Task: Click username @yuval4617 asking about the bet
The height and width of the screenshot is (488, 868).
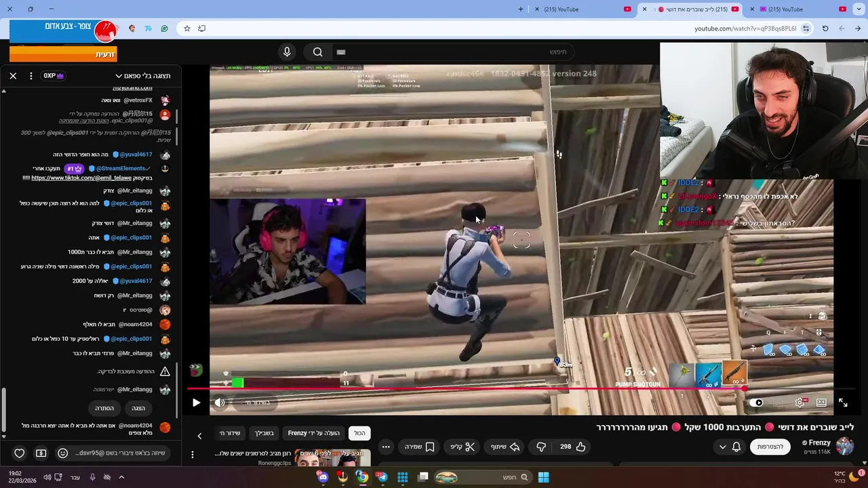Action: 136,281
